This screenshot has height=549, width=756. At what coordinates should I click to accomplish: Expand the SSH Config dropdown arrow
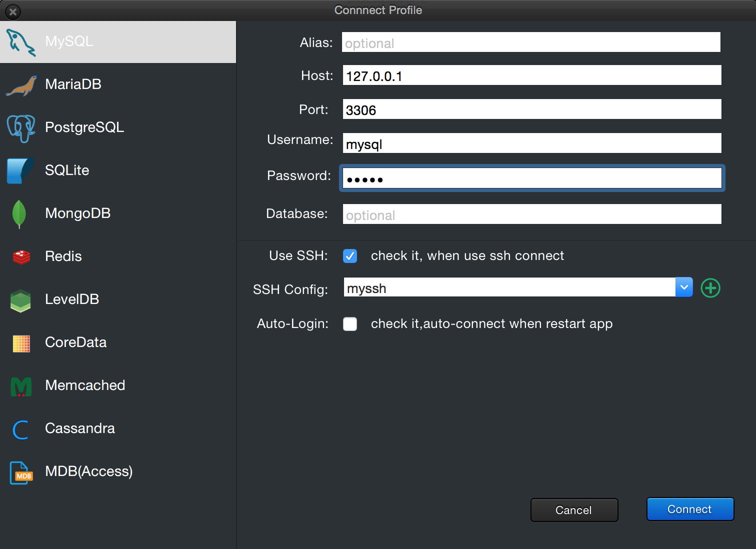[683, 287]
